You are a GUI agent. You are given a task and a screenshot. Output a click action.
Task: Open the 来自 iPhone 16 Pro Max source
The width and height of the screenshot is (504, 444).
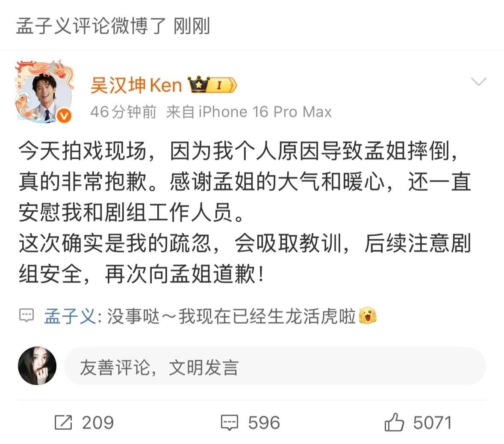(x=249, y=112)
